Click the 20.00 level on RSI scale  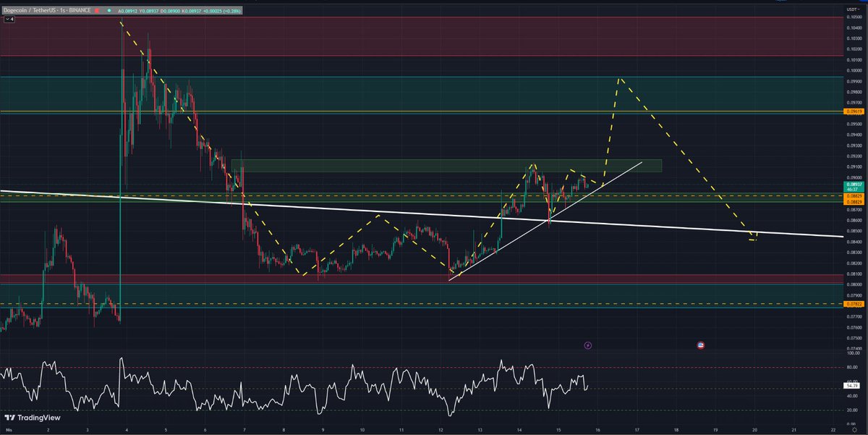[x=851, y=410]
